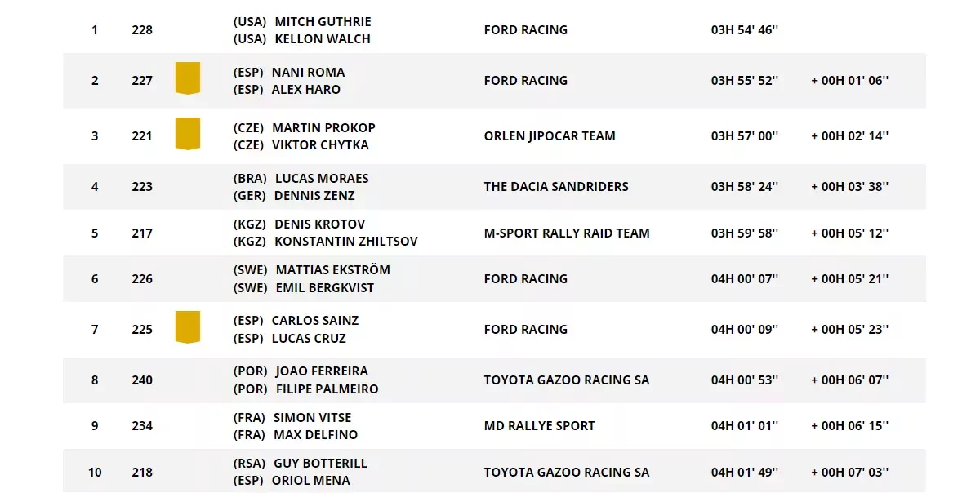Viewport: 980px width, 493px height.
Task: Select gap + 00H 01' 06''
Action: pyautogui.click(x=849, y=80)
